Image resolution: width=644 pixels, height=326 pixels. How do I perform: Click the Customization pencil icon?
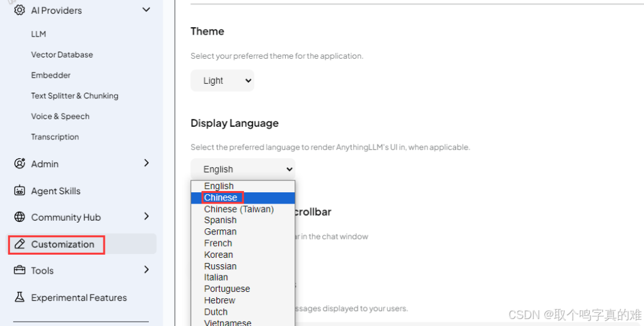(20, 244)
